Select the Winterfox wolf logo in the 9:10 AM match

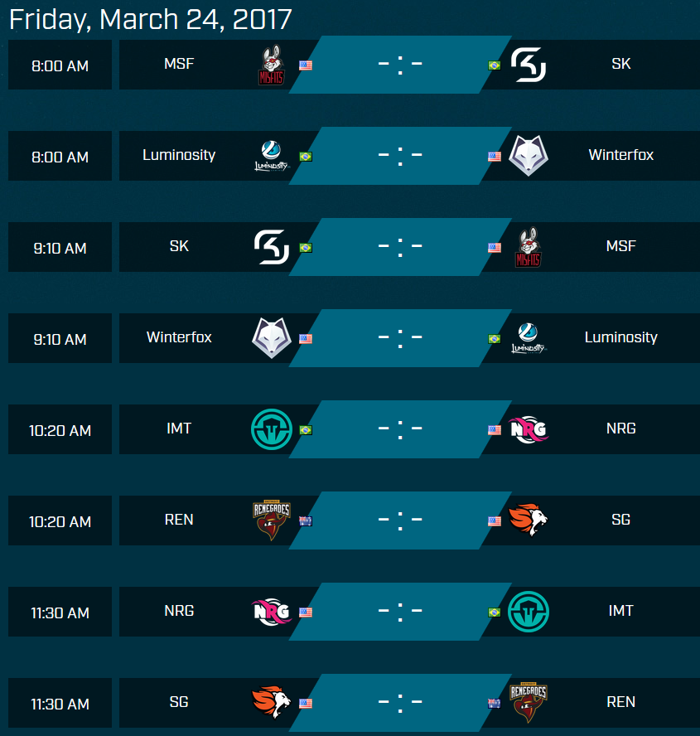click(272, 338)
